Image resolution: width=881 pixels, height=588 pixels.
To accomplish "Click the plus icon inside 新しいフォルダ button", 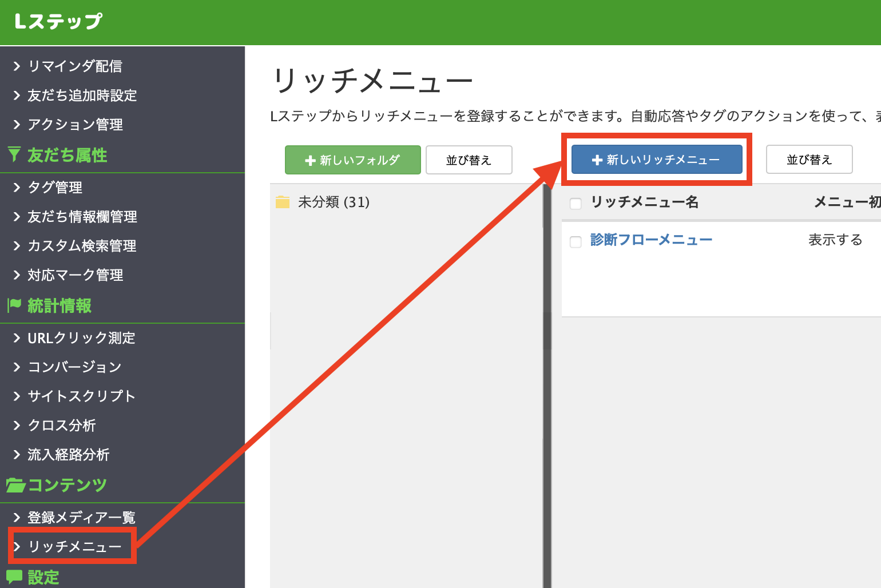I will pos(311,160).
